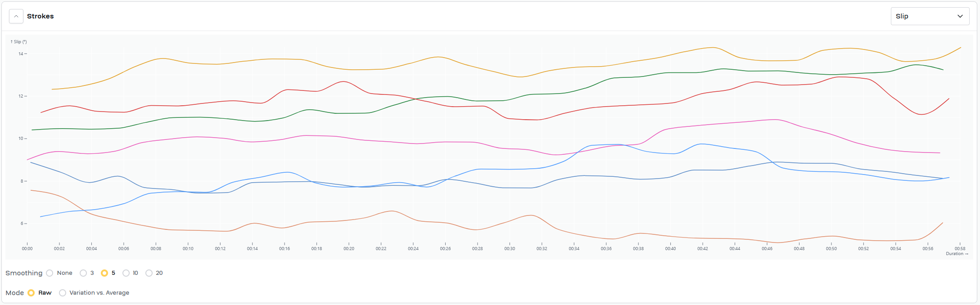Choose smoothing value 10
980x305 pixels.
[x=126, y=273]
